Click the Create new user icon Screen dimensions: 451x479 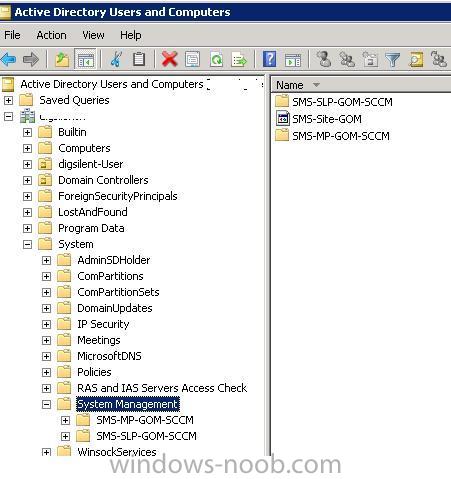[323, 60]
